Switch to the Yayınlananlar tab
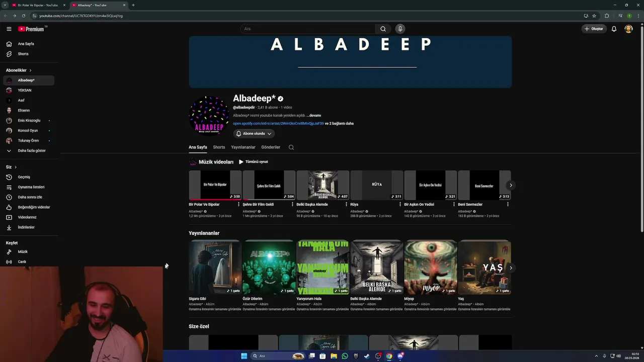Image resolution: width=644 pixels, height=362 pixels. coord(243,147)
